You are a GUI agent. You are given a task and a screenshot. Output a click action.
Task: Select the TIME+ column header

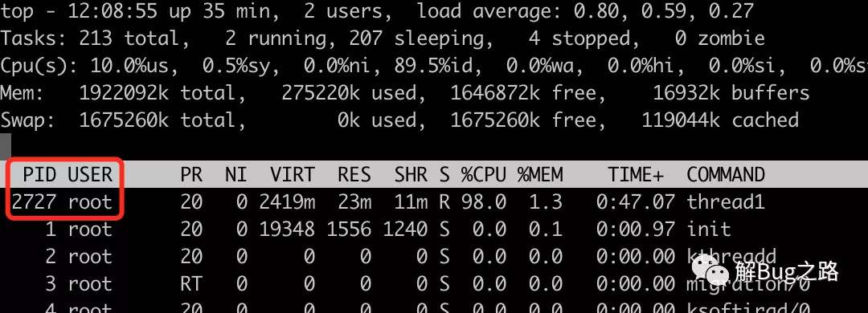(636, 175)
